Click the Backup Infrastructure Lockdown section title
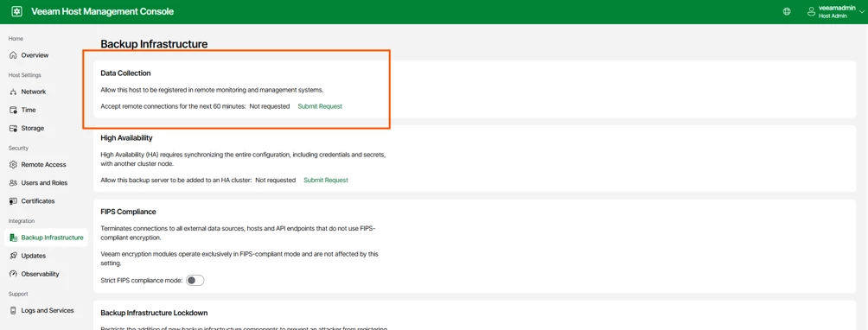868x330 pixels. [154, 313]
